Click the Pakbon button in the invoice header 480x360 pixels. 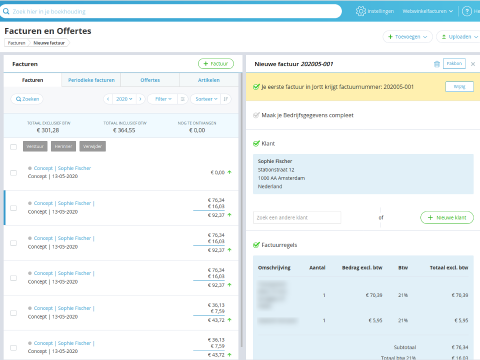pyautogui.click(x=454, y=63)
